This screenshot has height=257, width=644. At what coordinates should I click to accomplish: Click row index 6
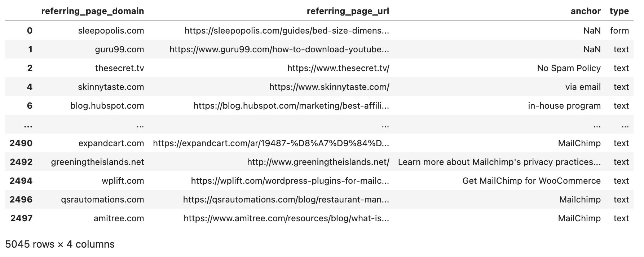tap(30, 106)
